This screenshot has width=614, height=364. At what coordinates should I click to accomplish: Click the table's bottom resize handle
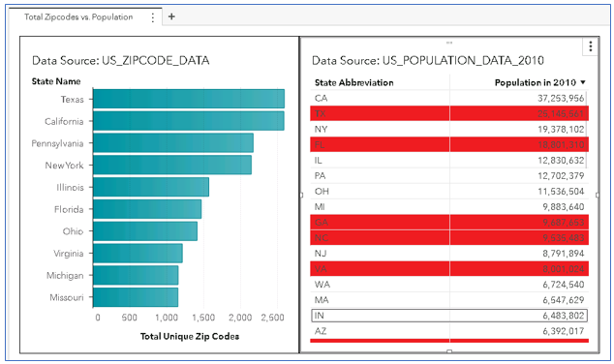point(449,351)
